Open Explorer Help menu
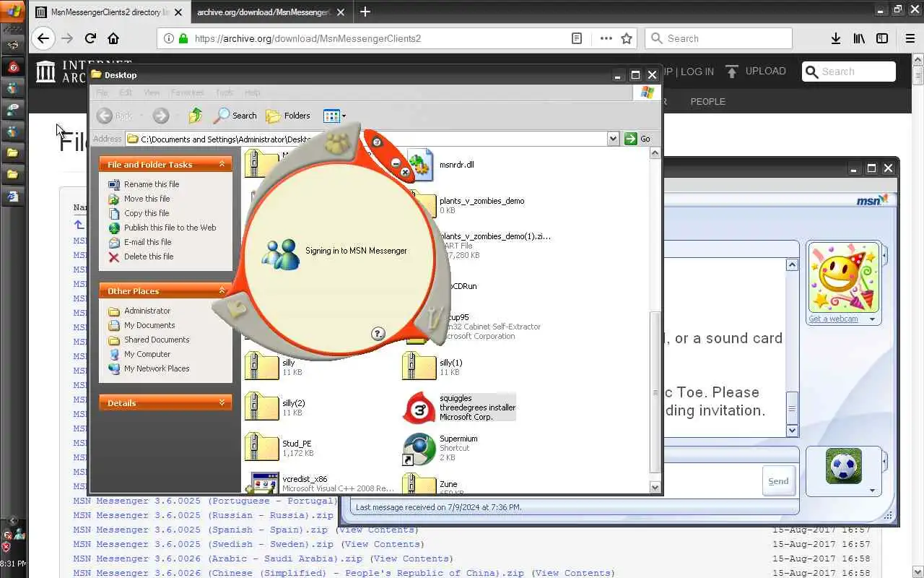The height and width of the screenshot is (578, 924). (252, 92)
